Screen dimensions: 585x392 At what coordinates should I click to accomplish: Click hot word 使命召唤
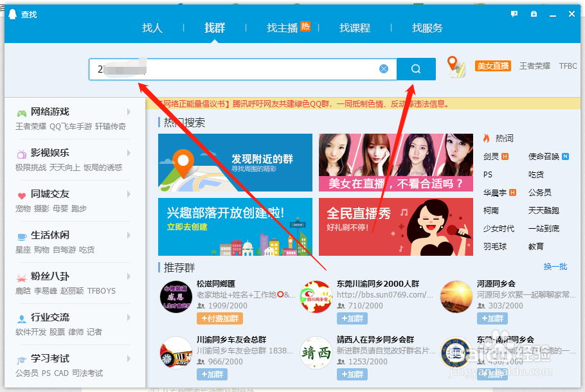click(544, 156)
